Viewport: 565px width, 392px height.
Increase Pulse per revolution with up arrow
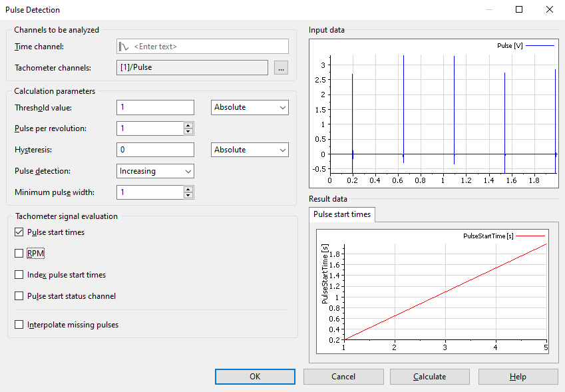pos(188,125)
